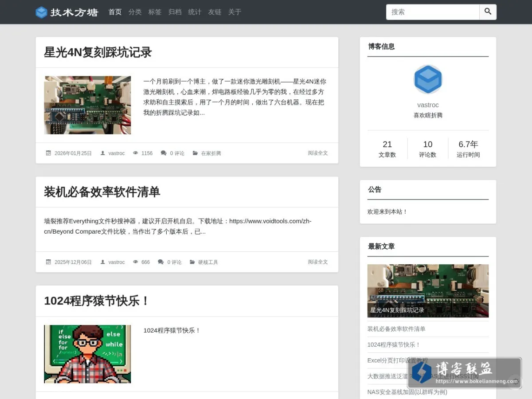Click 阅读全文 on 星光4N post
The height and width of the screenshot is (399, 532).
point(318,153)
